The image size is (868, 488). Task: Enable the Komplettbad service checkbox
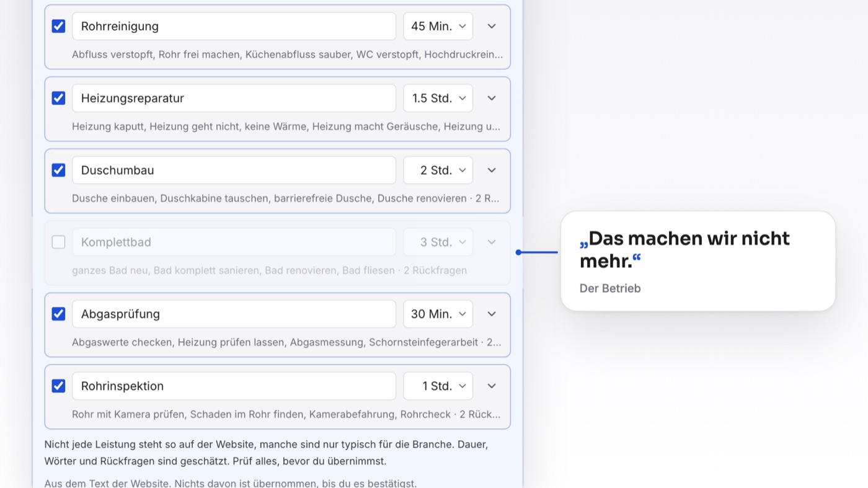[x=58, y=242]
